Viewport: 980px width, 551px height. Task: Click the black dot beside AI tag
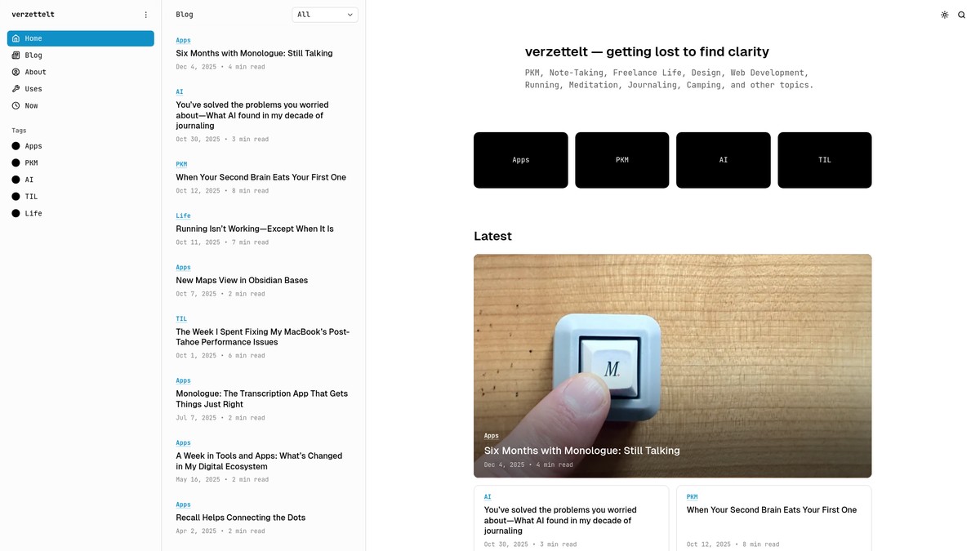point(16,180)
